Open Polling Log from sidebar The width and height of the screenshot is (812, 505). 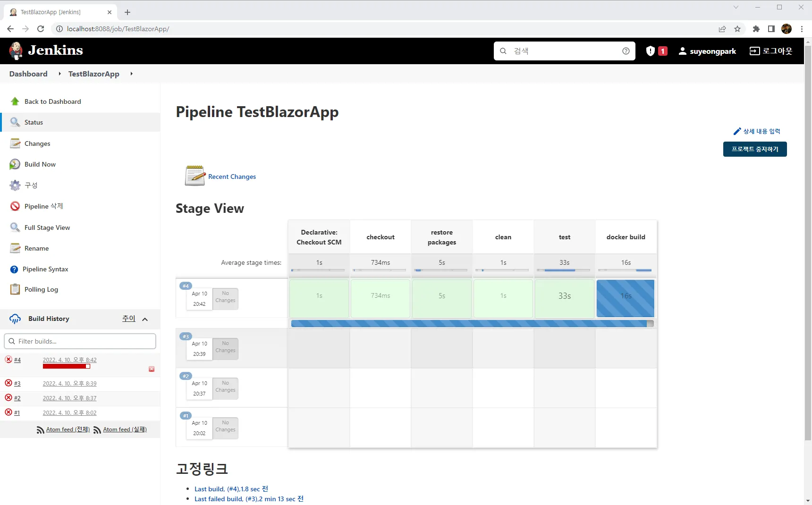pyautogui.click(x=42, y=289)
